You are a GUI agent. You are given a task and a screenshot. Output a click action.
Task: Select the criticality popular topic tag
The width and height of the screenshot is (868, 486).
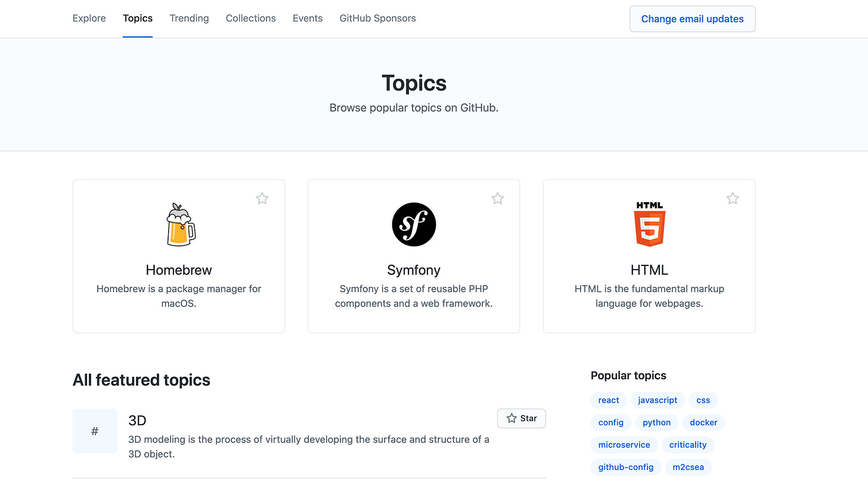(x=688, y=445)
